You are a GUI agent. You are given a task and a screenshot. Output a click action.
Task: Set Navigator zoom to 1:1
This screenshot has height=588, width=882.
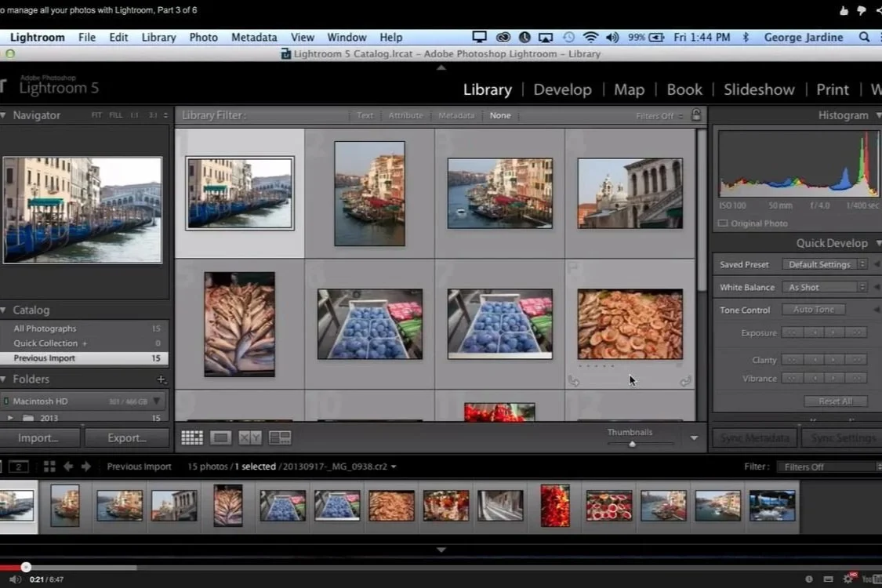[134, 114]
